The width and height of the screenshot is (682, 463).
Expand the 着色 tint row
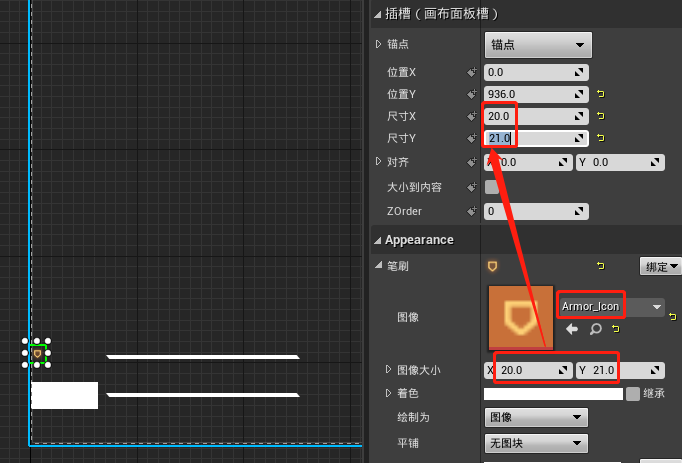(x=388, y=393)
